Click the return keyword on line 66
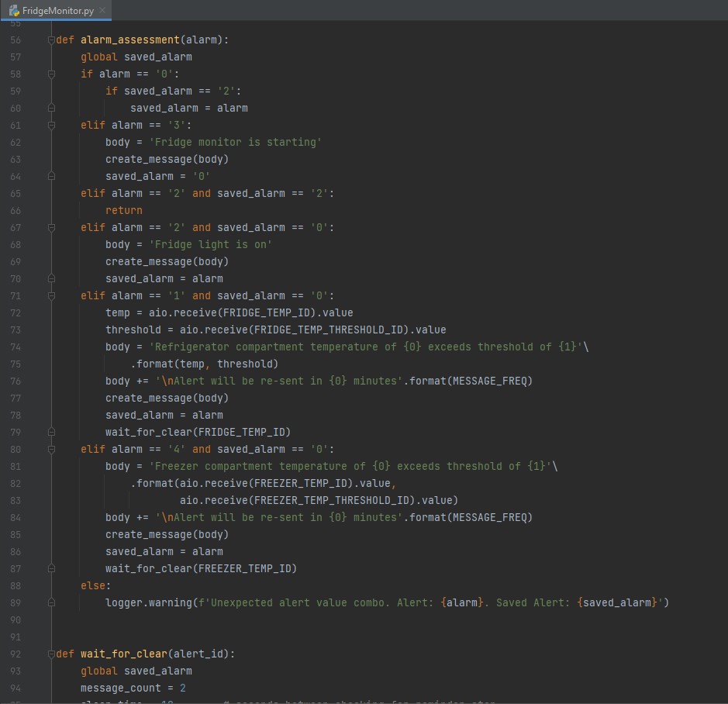 click(124, 211)
